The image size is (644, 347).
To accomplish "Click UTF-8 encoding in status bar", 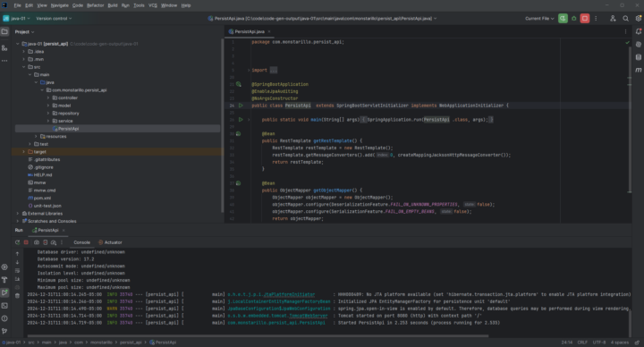I will [598, 343].
